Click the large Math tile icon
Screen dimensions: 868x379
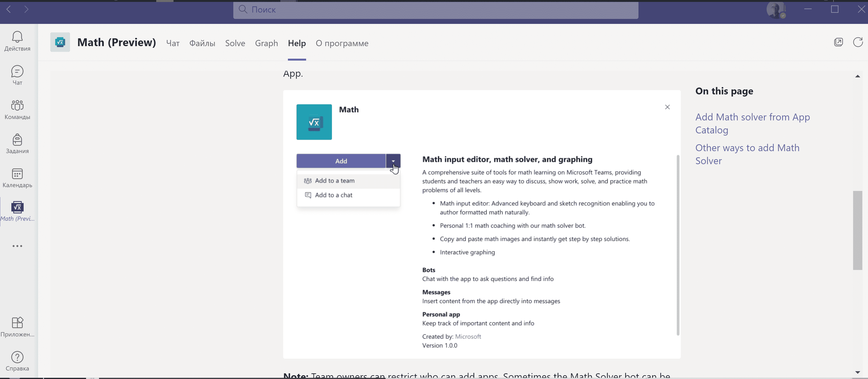(314, 122)
